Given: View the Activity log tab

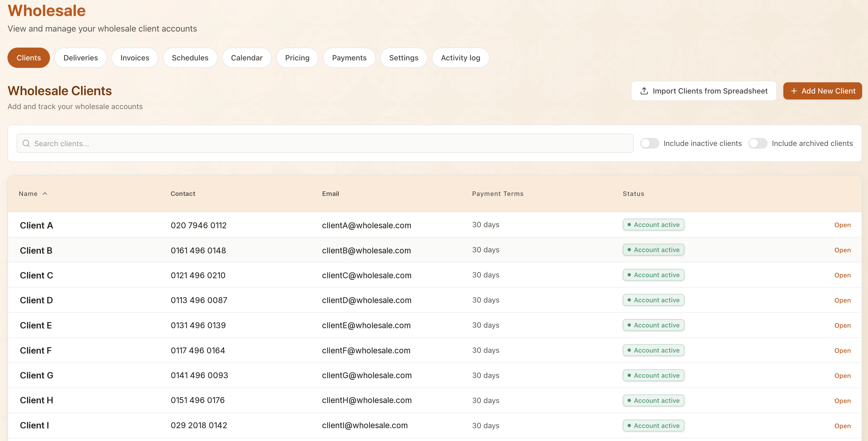Looking at the screenshot, I should click(x=460, y=58).
